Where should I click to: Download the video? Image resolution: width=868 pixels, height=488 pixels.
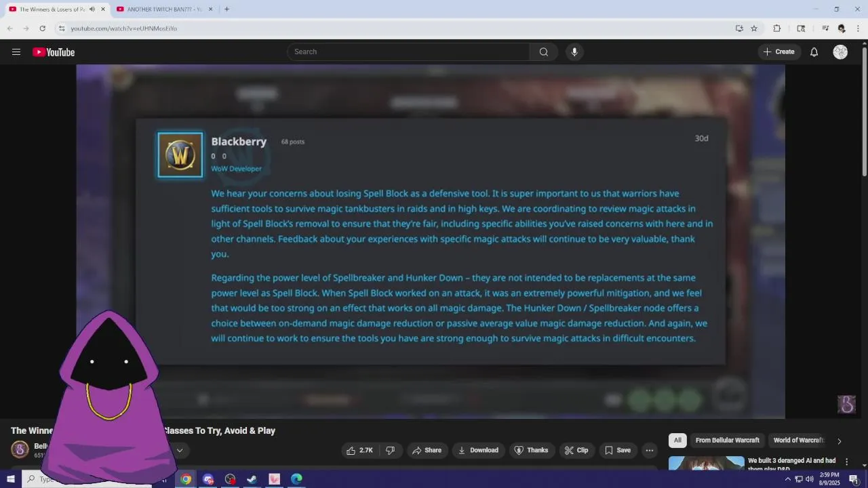point(478,450)
